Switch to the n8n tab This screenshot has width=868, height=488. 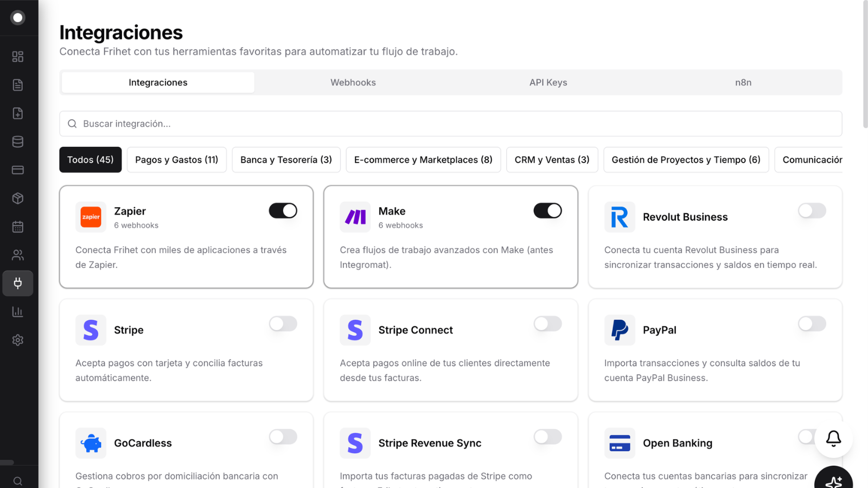pyautogui.click(x=743, y=82)
